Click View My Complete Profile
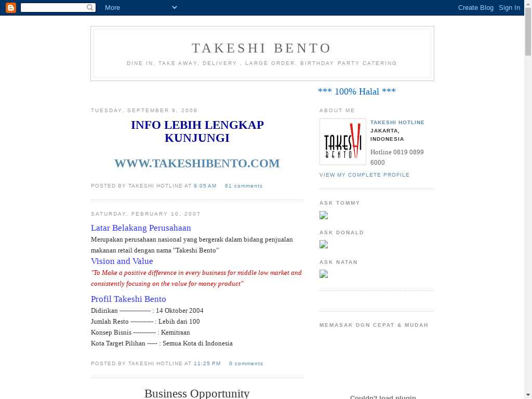Viewport: 532px width, 399px height. [x=364, y=175]
